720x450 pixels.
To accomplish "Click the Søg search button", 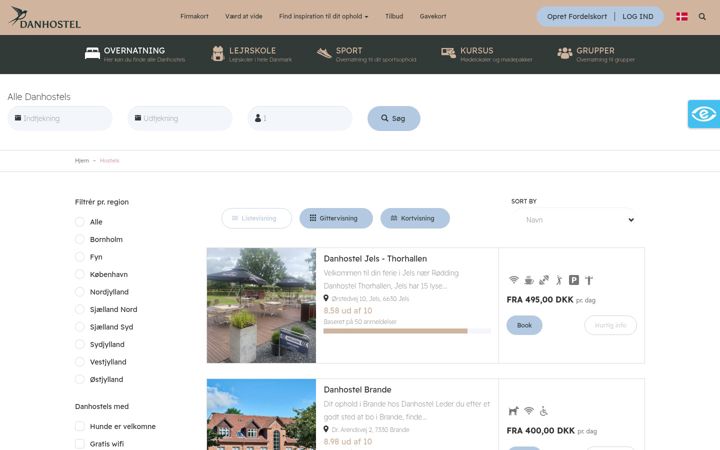I will point(394,118).
